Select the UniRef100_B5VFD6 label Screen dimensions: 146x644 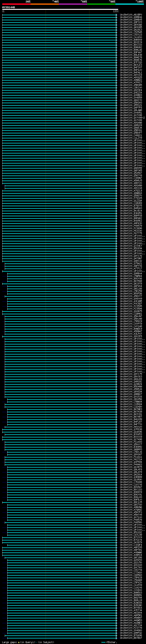(131, 294)
